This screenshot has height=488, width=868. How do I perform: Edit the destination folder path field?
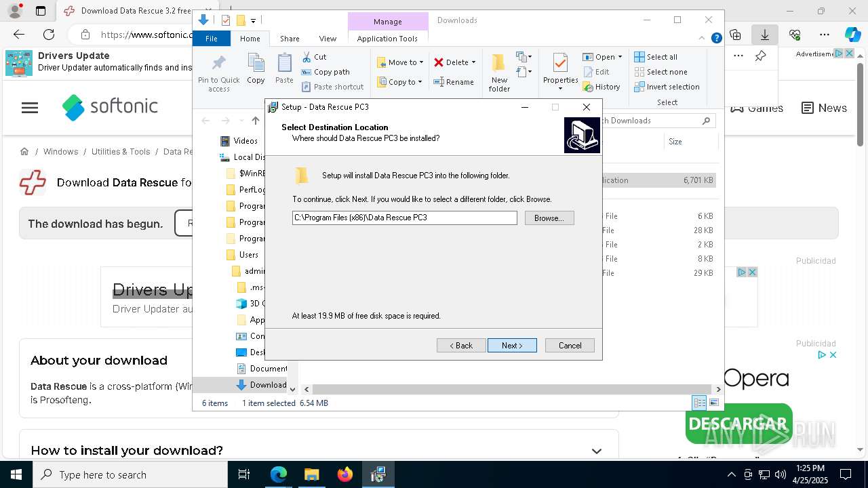click(405, 218)
